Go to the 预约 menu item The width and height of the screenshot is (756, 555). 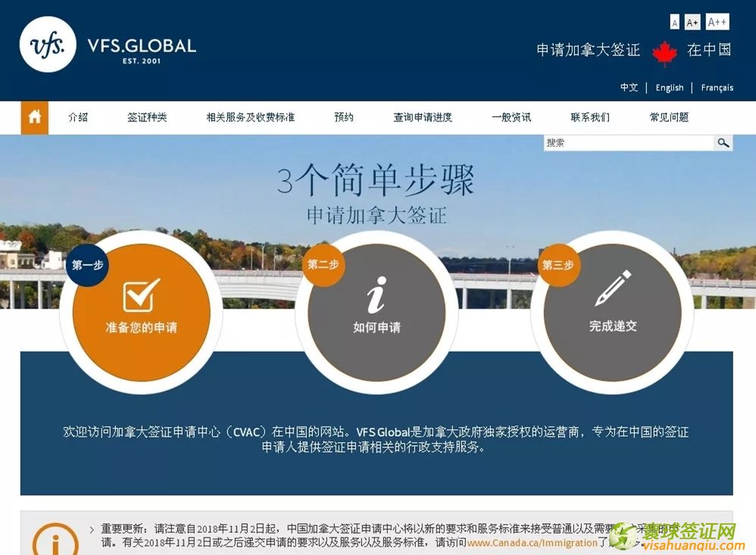point(344,118)
